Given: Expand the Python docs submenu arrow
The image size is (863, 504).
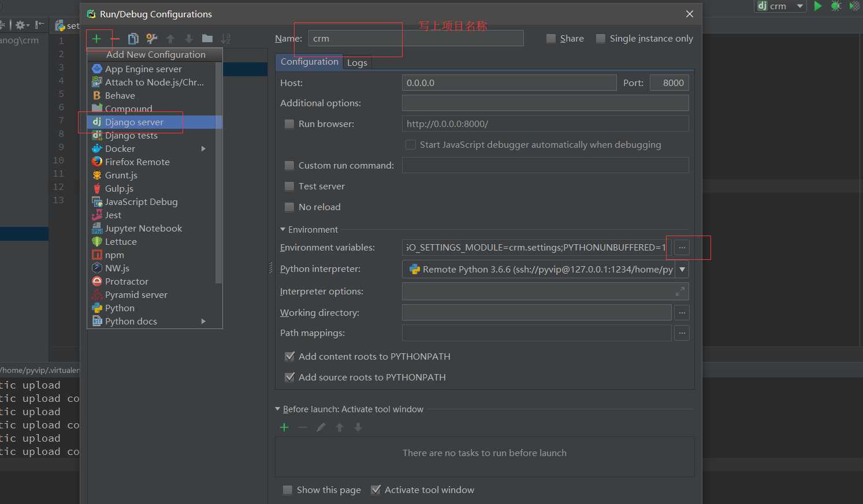Looking at the screenshot, I should 203,322.
